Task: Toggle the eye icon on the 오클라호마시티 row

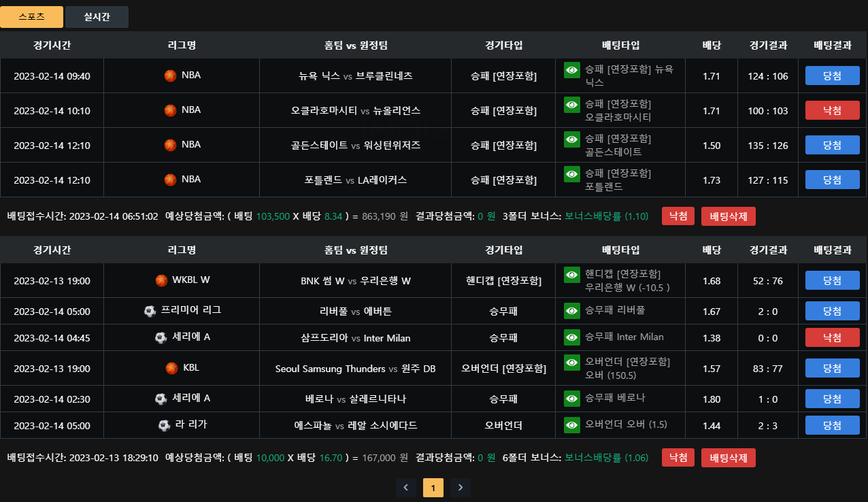Action: 572,105
